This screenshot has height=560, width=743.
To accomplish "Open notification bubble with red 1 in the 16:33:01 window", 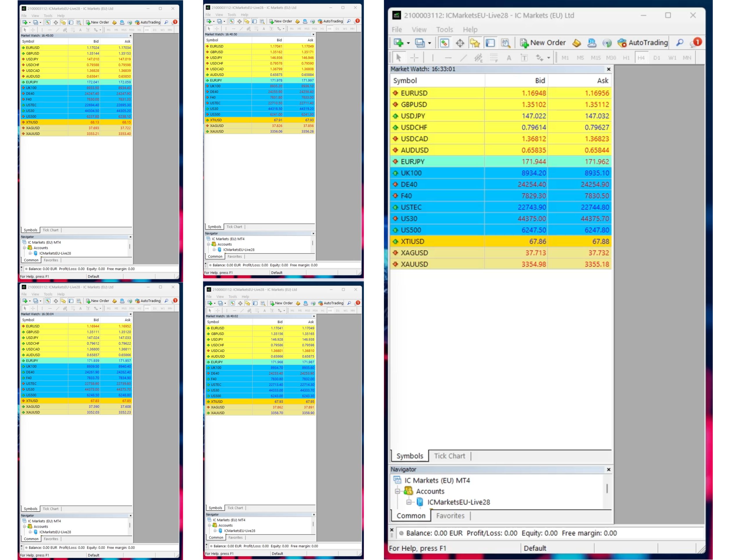I will [x=696, y=42].
